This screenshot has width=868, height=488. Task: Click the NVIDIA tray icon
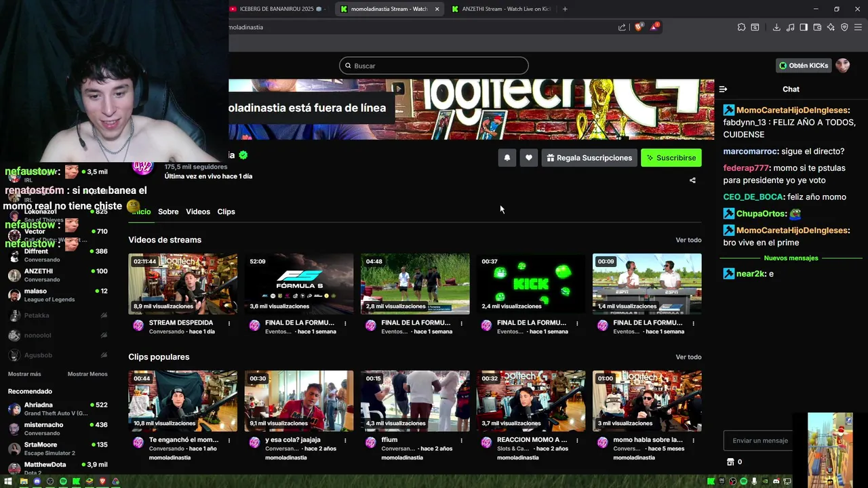pyautogui.click(x=765, y=481)
